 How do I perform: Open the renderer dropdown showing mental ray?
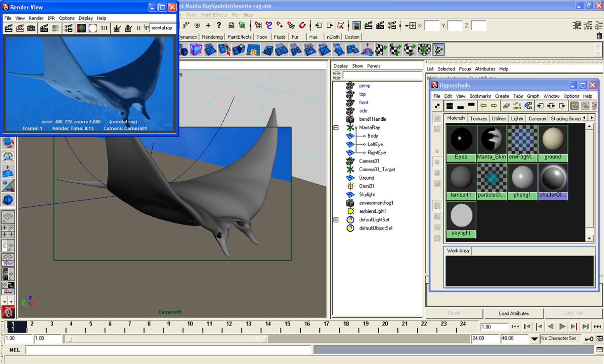tap(162, 28)
